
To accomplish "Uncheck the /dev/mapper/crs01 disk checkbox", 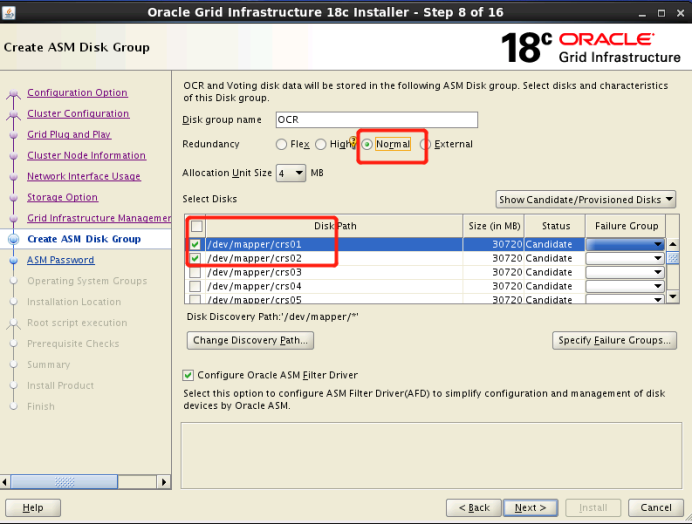I will [195, 244].
